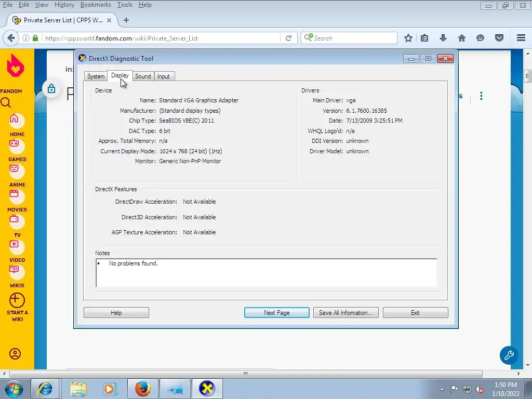Select the Input tab
532x399 pixels.
coord(164,76)
